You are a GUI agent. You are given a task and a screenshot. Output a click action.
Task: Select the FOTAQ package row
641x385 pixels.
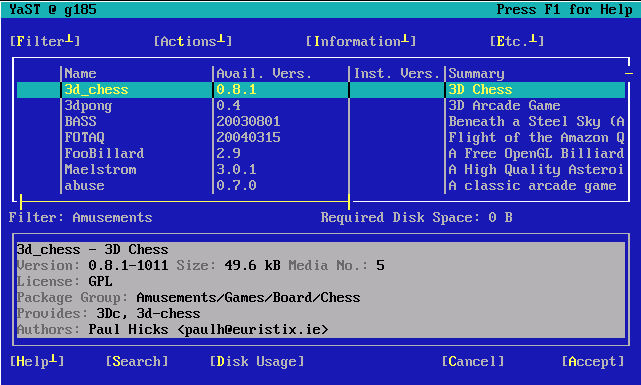click(321, 137)
